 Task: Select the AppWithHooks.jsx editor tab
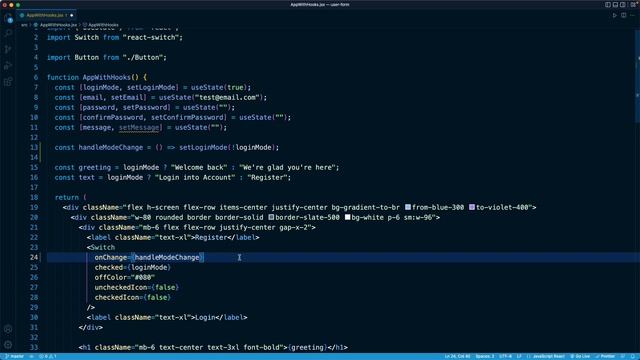pyautogui.click(x=46, y=15)
